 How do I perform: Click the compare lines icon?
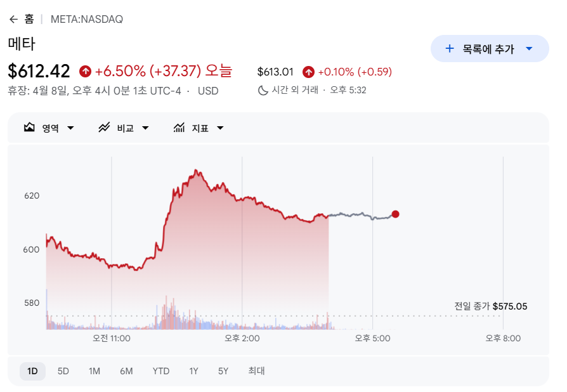(104, 127)
